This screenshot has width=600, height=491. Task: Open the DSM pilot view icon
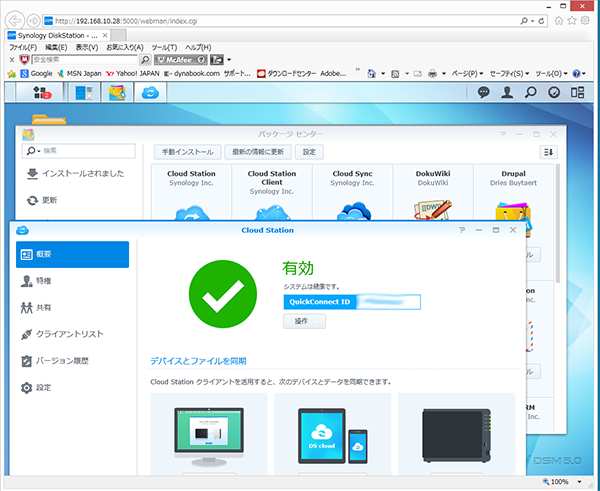pyautogui.click(x=577, y=92)
